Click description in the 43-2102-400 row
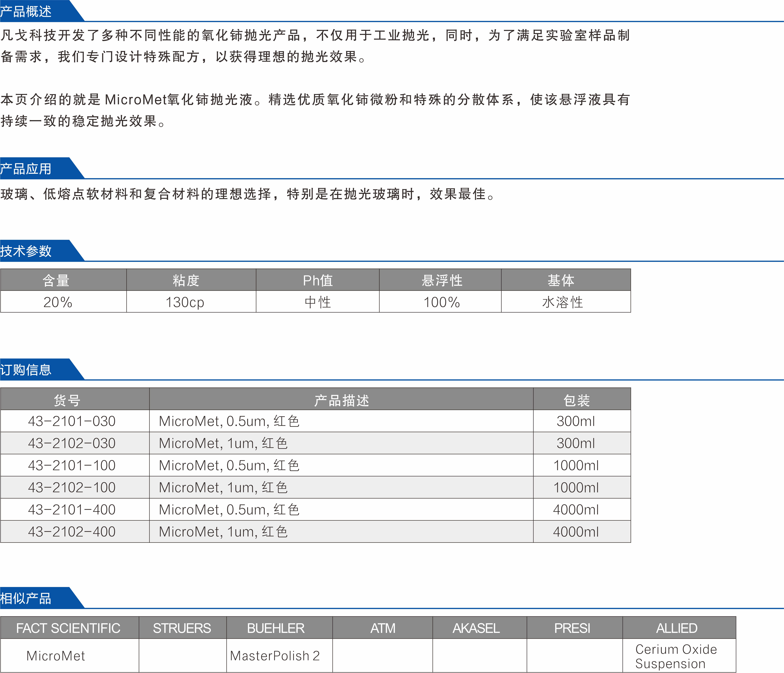Viewport: 784px width, 673px height. coord(223,532)
